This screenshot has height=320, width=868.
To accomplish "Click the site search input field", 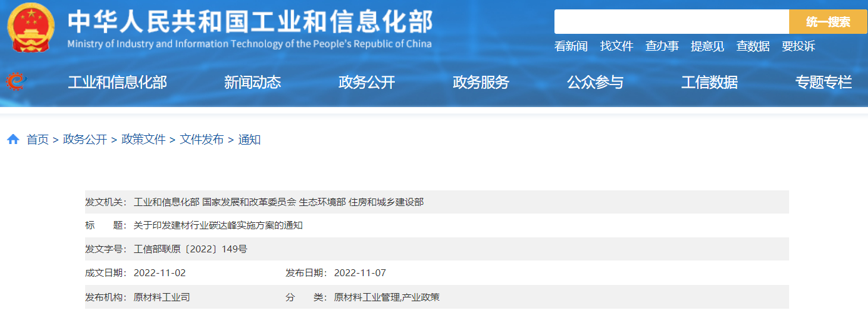I will 671,22.
